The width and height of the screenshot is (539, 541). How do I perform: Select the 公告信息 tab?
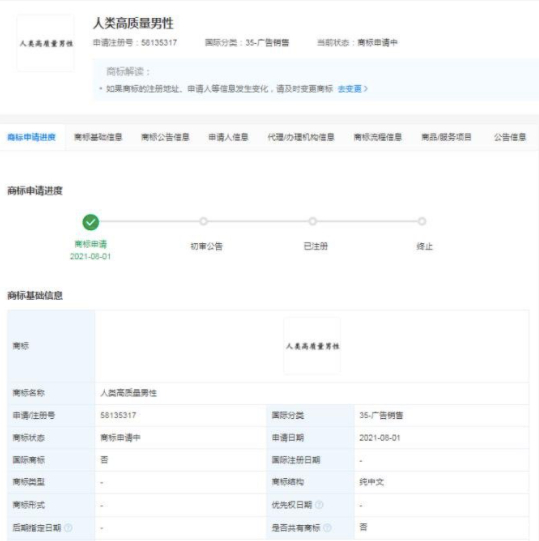tap(510, 137)
